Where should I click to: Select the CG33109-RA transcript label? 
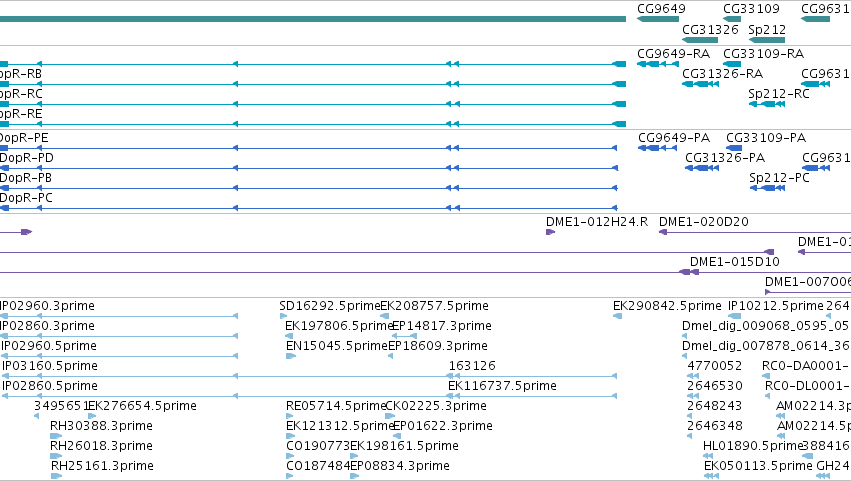point(763,53)
